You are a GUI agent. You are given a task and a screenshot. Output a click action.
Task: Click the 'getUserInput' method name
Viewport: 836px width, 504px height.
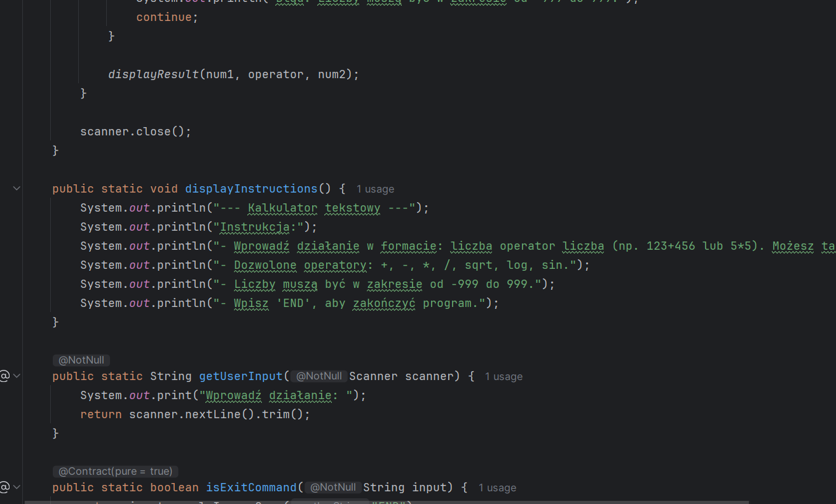241,376
